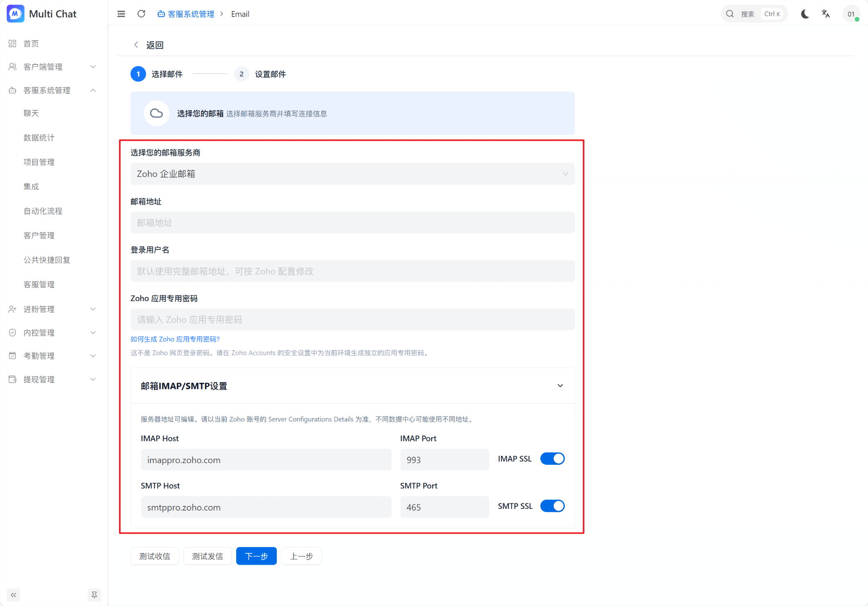Toggle the IMAP SSL switch

tap(553, 459)
